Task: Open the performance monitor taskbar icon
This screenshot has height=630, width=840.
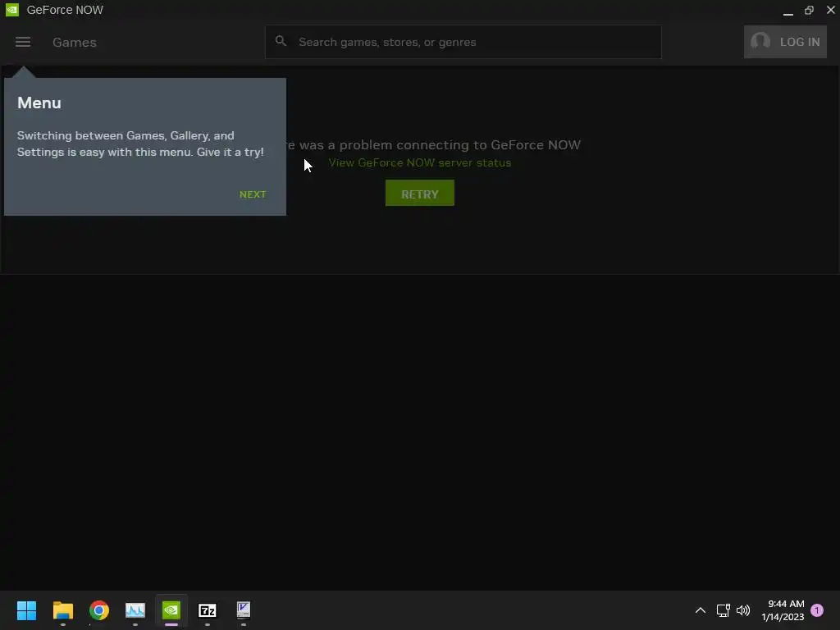Action: pos(135,610)
